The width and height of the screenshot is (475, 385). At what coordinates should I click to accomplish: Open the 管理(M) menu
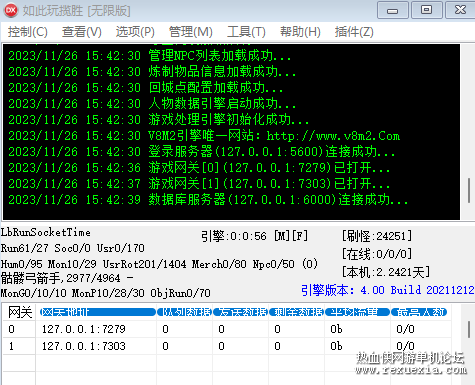[191, 32]
